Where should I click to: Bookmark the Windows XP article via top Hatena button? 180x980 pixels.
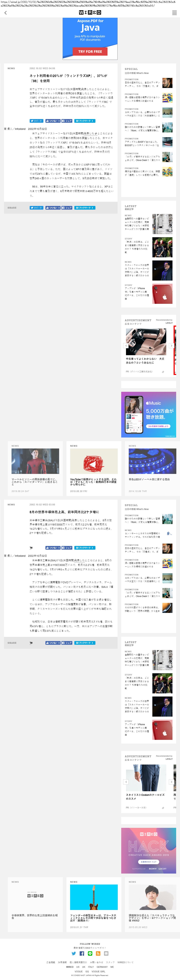pyautogui.click(x=84, y=121)
